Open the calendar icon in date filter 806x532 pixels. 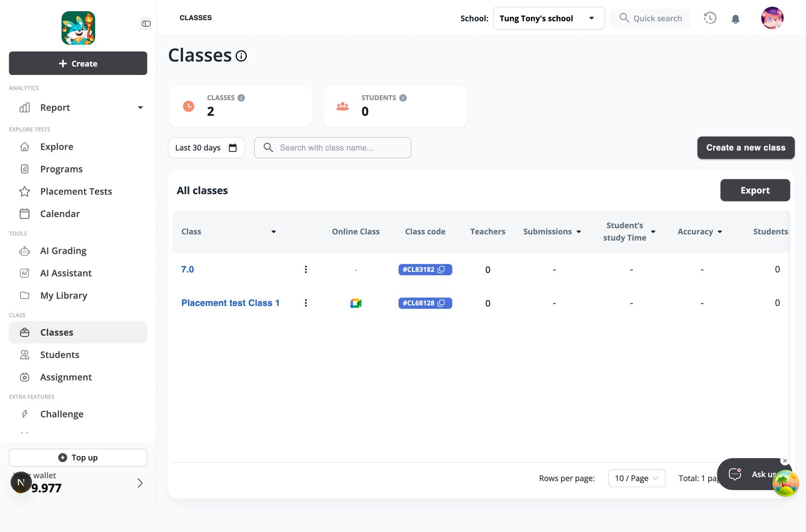click(233, 147)
